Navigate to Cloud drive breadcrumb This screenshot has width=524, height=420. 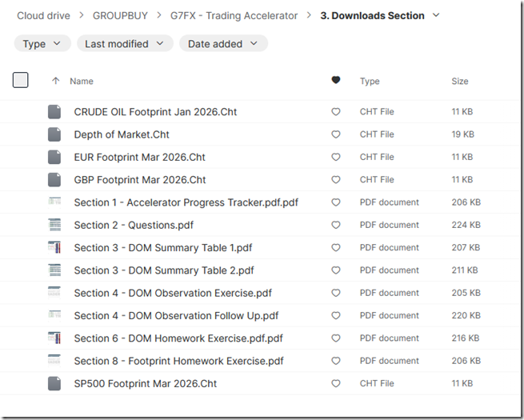point(43,16)
